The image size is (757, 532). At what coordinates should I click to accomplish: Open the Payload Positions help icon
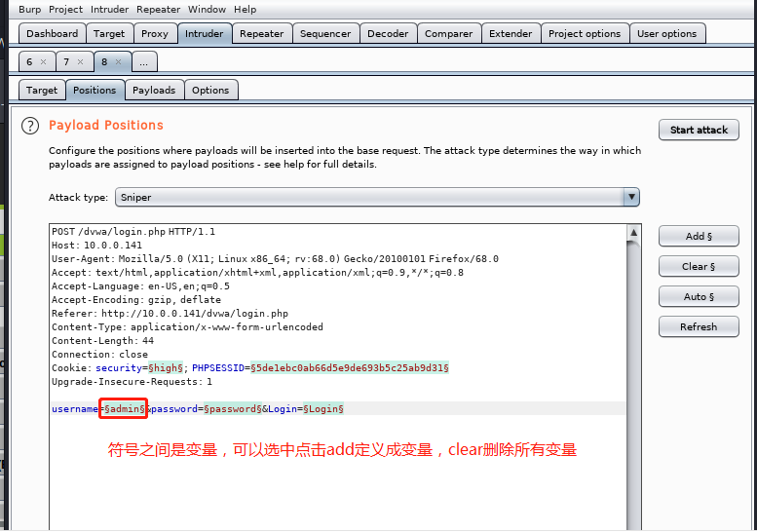click(x=30, y=126)
